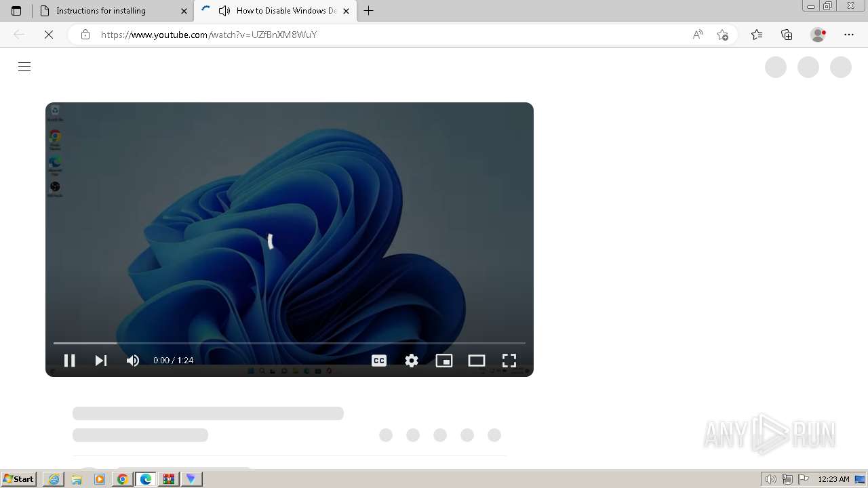Open the tab actions menu
This screenshot has height=488, width=868.
(x=16, y=11)
